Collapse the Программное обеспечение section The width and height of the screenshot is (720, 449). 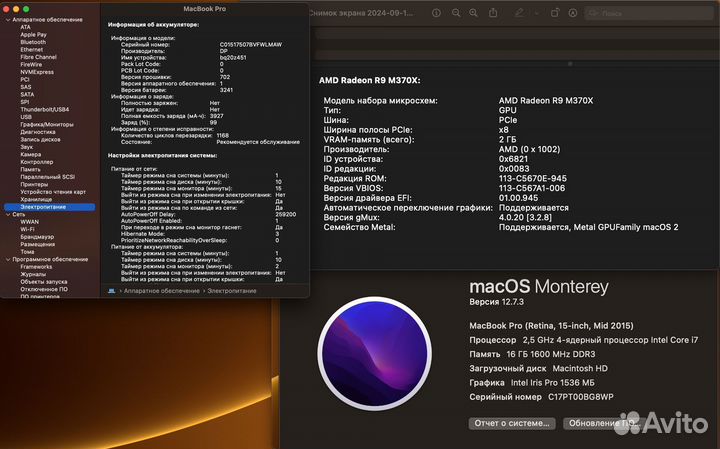[8, 259]
